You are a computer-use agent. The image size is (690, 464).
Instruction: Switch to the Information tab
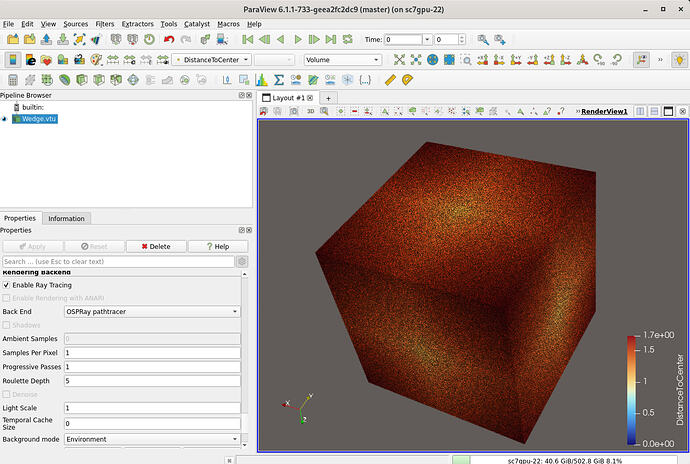click(x=66, y=218)
